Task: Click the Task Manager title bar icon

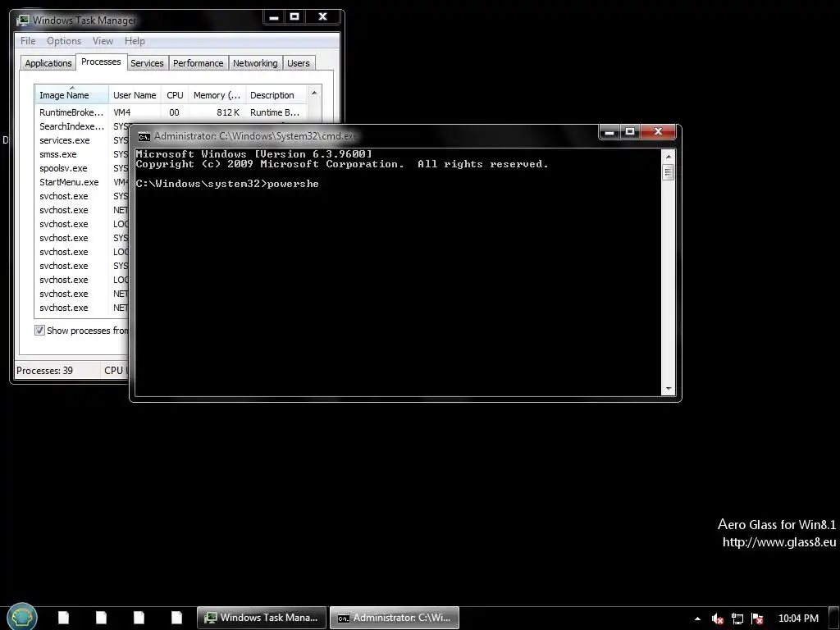Action: [x=22, y=21]
